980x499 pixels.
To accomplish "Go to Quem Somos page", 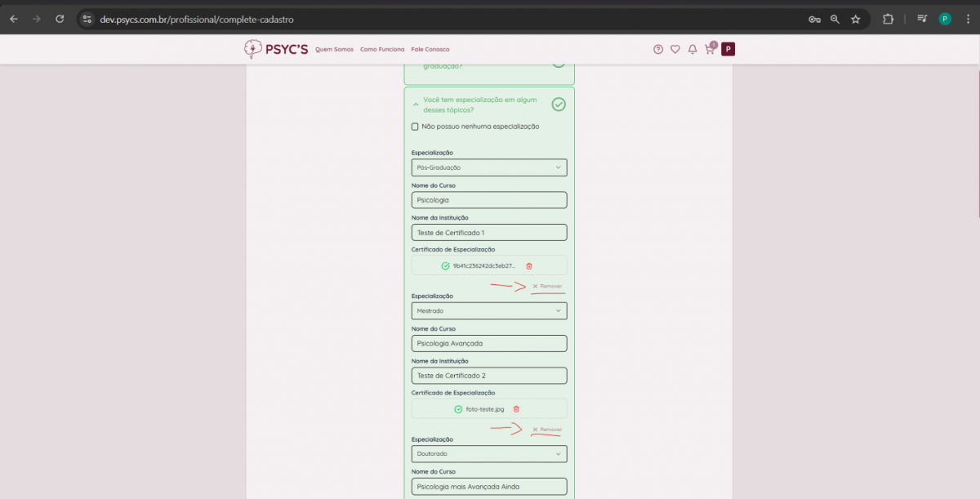I will click(334, 50).
